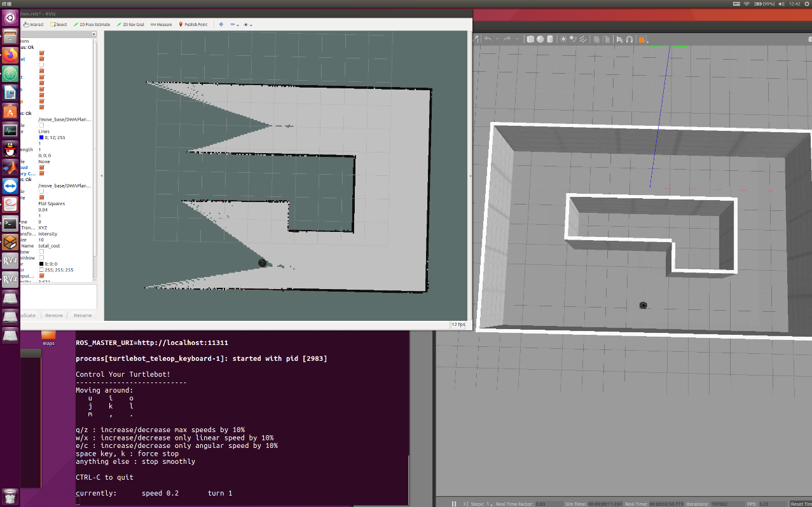Activate the 2D Pose Estimate tool

[92, 25]
